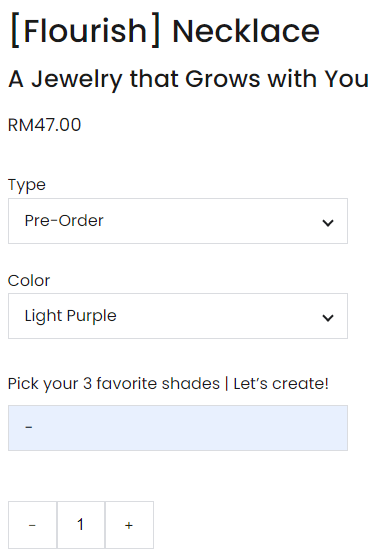Click the 'A Jewelry that Grows with You' subtitle

point(188,79)
